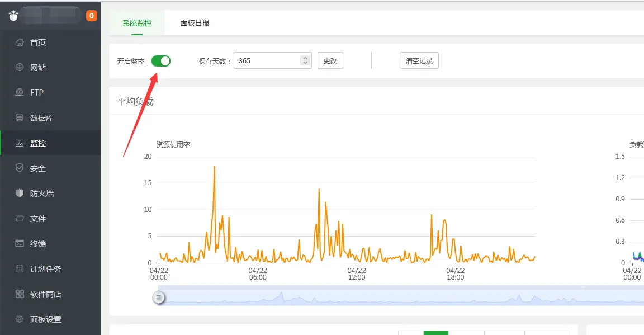
Task: Click the panel logo icon at top-left
Action: pyautogui.click(x=13, y=16)
